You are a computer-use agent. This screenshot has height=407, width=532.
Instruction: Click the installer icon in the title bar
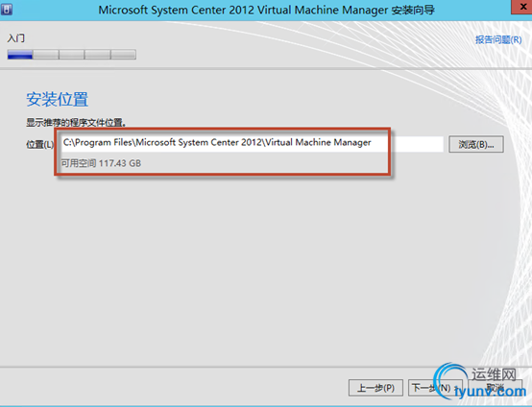7,9
